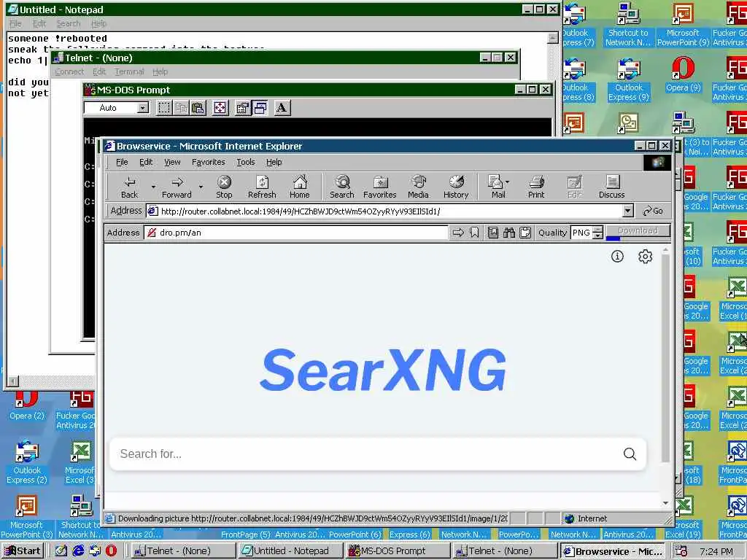Viewport: 747px width, 560px height.
Task: Click the Stop loading icon
Action: pyautogui.click(x=224, y=187)
